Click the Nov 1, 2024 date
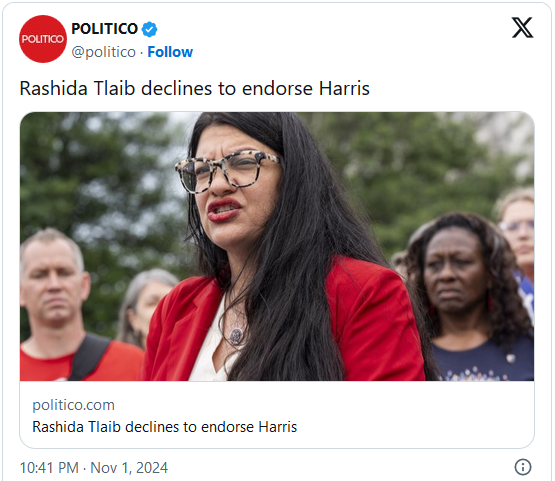This screenshot has height=481, width=555. pyautogui.click(x=129, y=468)
